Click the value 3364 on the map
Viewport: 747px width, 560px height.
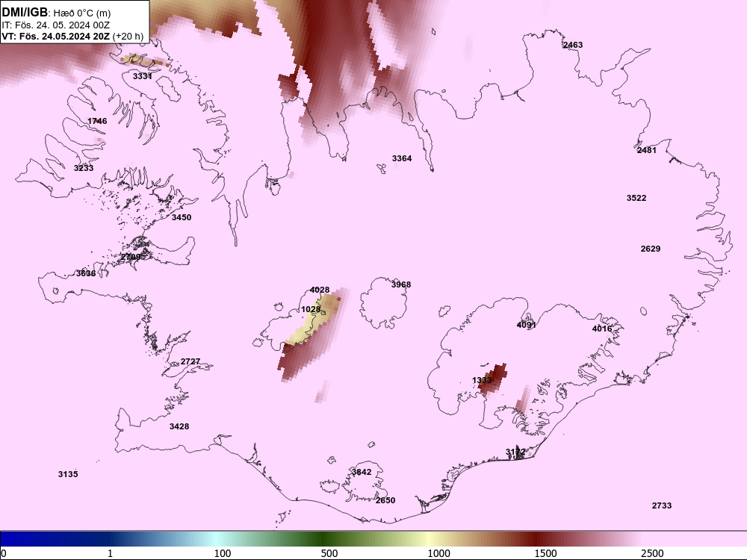(402, 158)
